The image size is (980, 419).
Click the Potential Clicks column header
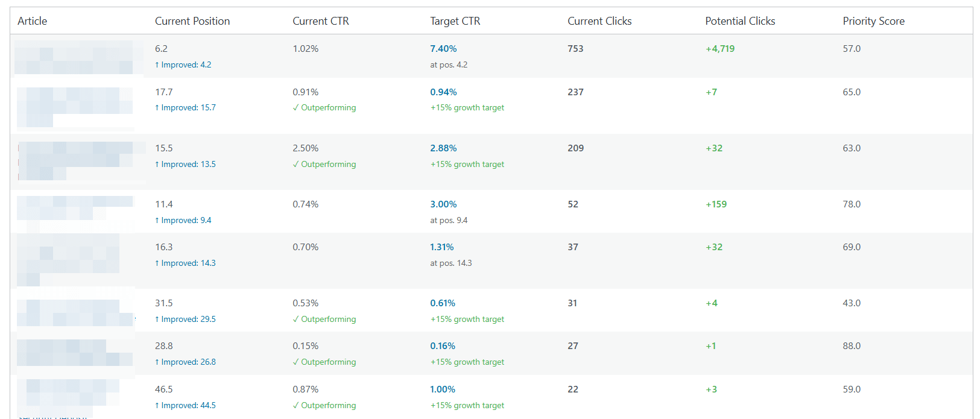pyautogui.click(x=740, y=20)
